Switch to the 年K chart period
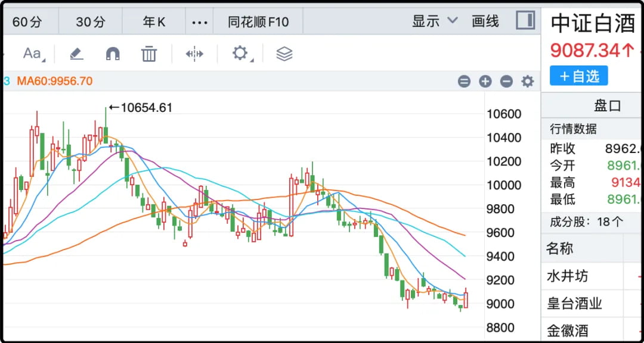Viewport: 644px width, 343px height. click(154, 22)
